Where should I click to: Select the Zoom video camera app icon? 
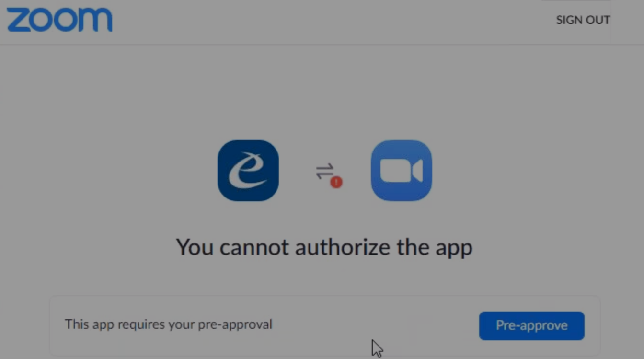point(402,170)
